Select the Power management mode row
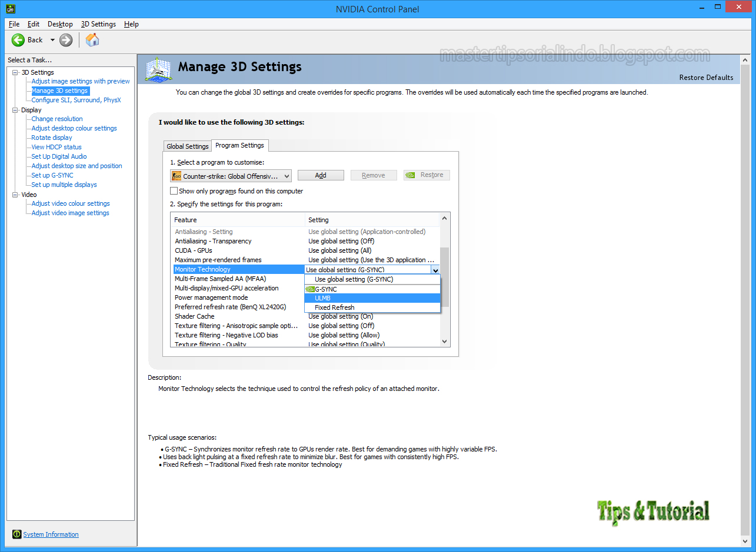 [x=238, y=297]
